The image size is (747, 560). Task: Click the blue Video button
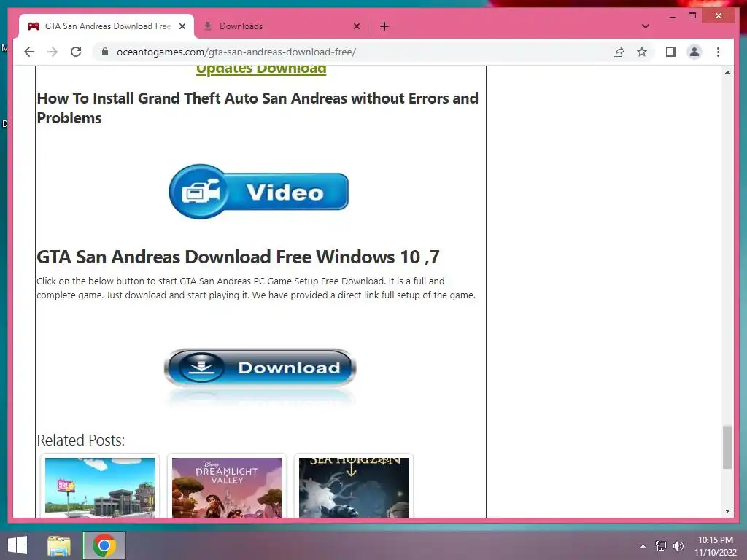click(x=259, y=192)
